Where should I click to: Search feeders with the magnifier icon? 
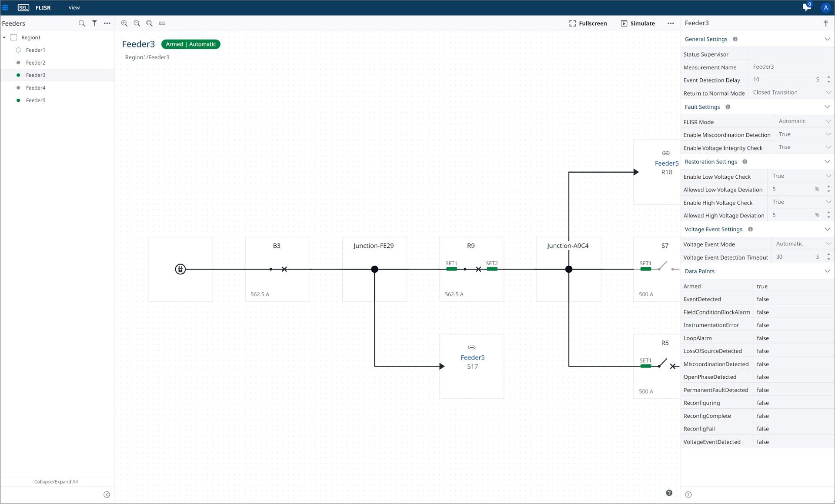(x=82, y=23)
